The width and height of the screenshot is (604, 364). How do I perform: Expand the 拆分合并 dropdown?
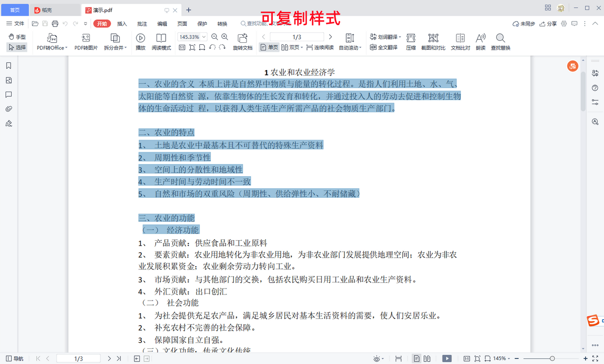pos(125,48)
